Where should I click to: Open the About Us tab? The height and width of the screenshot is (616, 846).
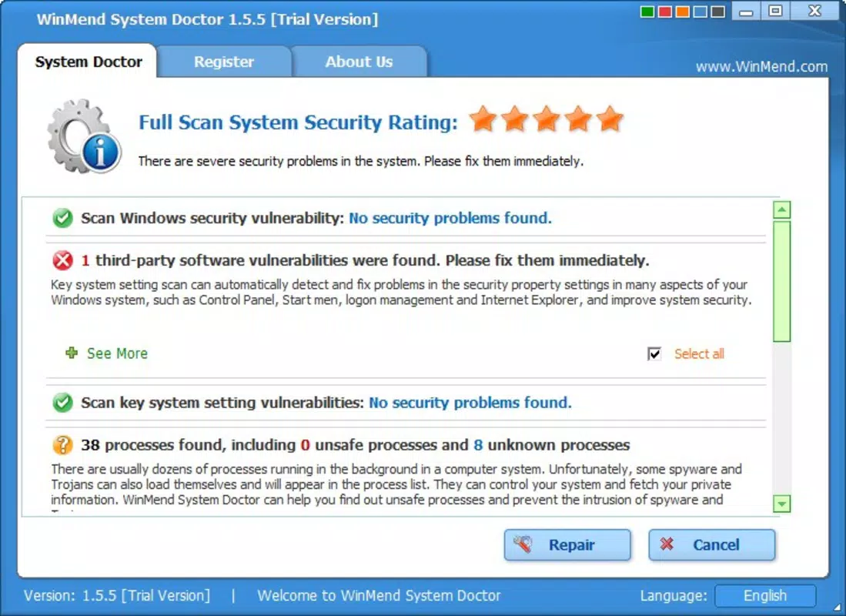coord(359,62)
